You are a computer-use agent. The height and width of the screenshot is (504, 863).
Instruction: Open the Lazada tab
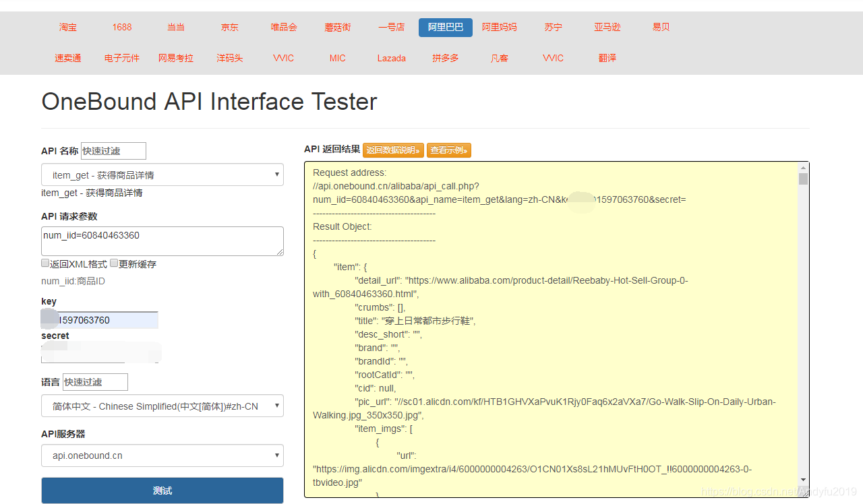(392, 59)
